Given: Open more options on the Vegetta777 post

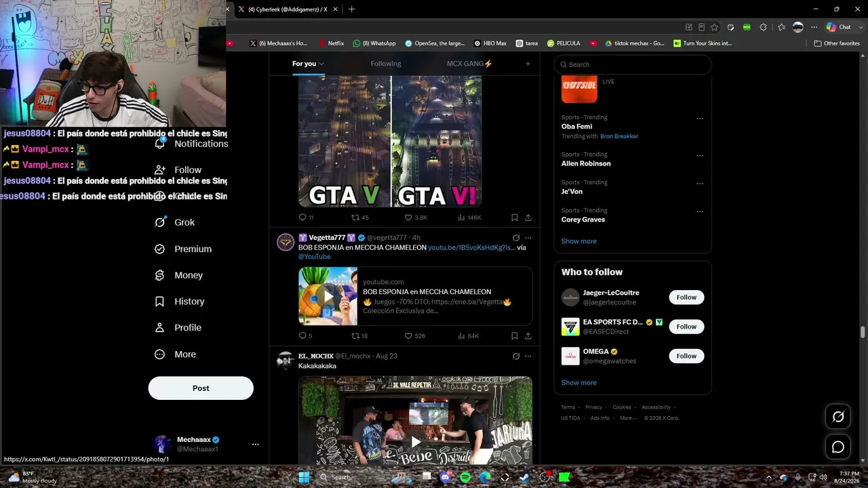Looking at the screenshot, I should pos(528,238).
